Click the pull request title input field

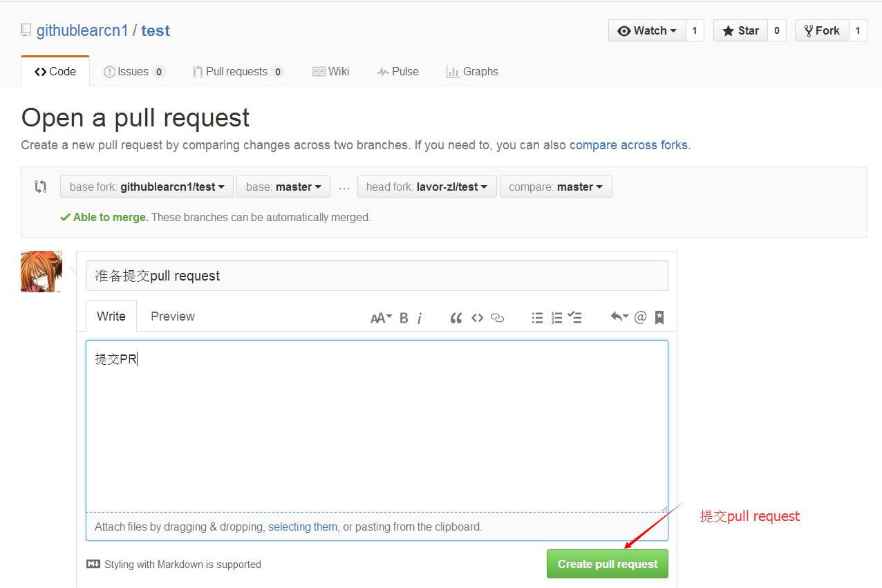(x=377, y=275)
